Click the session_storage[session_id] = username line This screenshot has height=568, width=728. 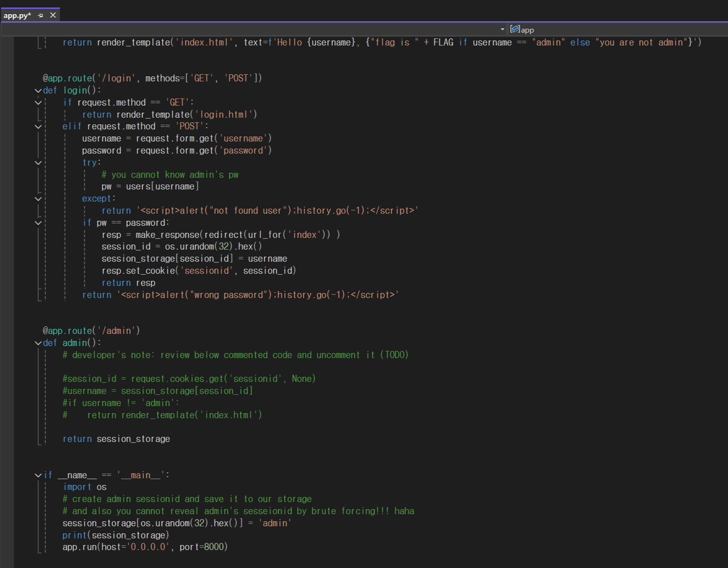194,259
